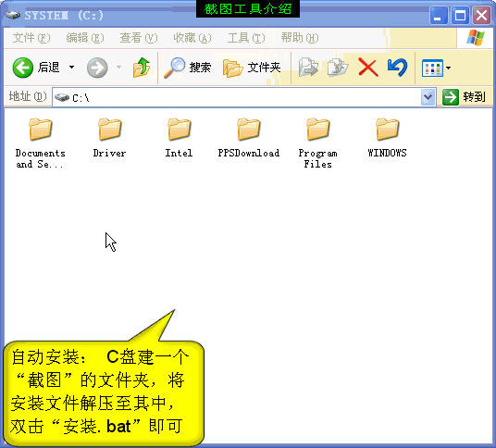Click the red Delete X icon
This screenshot has height=448, width=496.
click(368, 67)
